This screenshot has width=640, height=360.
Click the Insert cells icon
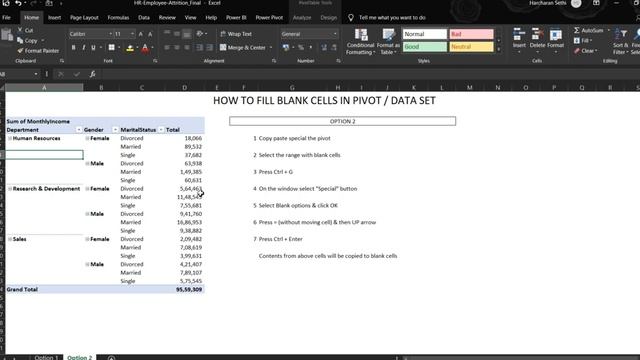coord(519,35)
